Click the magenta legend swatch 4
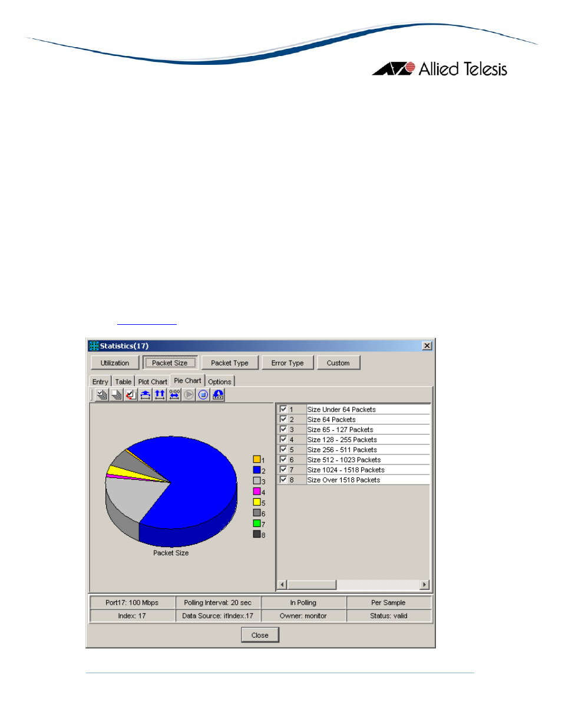 tap(257, 491)
